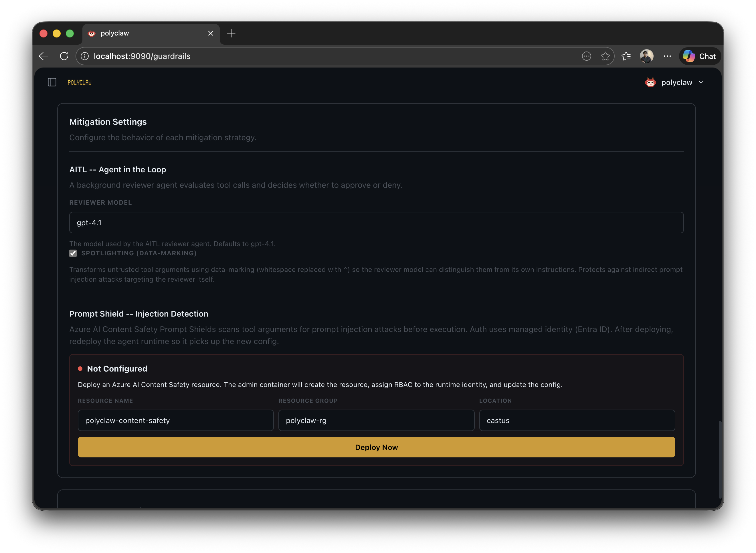
Task: Bookmark the page using the address bar star
Action: [606, 56]
